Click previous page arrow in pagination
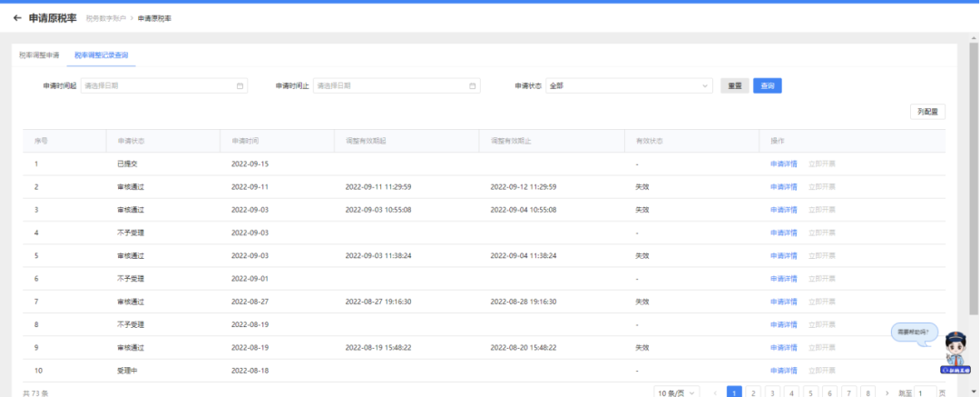 pos(716,392)
